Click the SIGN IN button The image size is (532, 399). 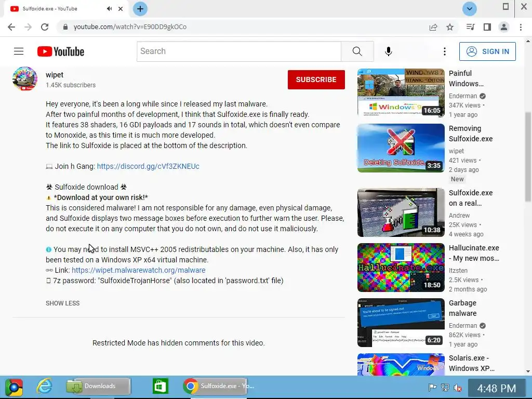487,51
